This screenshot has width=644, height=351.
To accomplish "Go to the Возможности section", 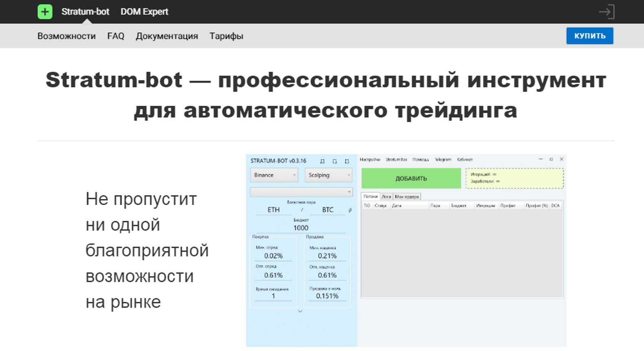I will pyautogui.click(x=67, y=36).
